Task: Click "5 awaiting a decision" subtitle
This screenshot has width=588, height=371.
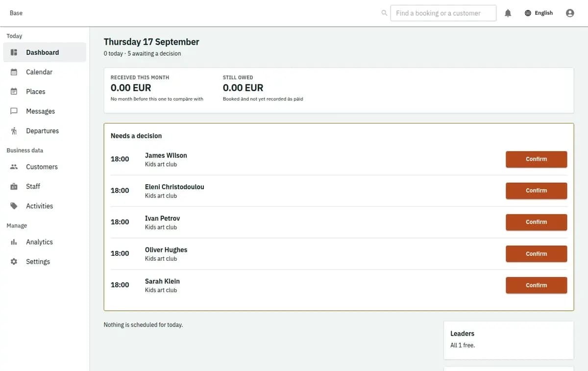Action: 154,53
